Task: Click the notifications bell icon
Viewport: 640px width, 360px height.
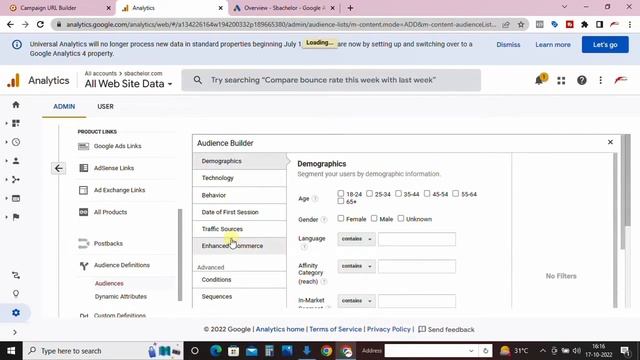Action: tap(539, 80)
